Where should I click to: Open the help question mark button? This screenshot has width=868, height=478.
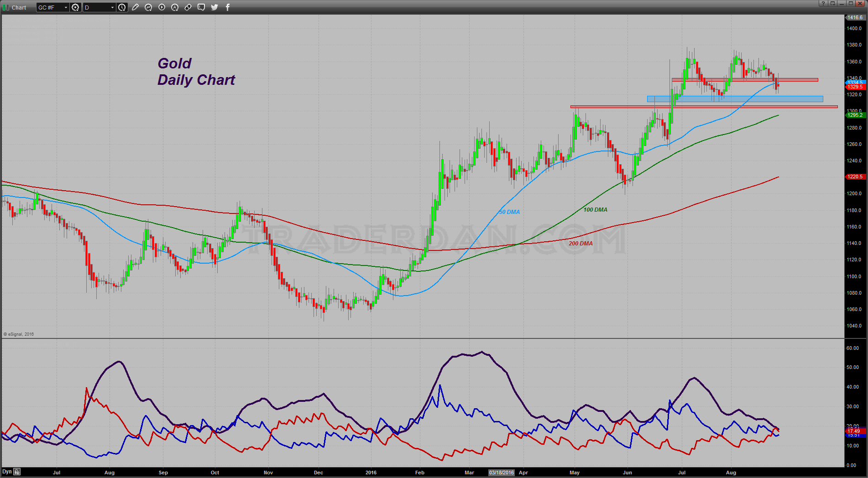[823, 4]
